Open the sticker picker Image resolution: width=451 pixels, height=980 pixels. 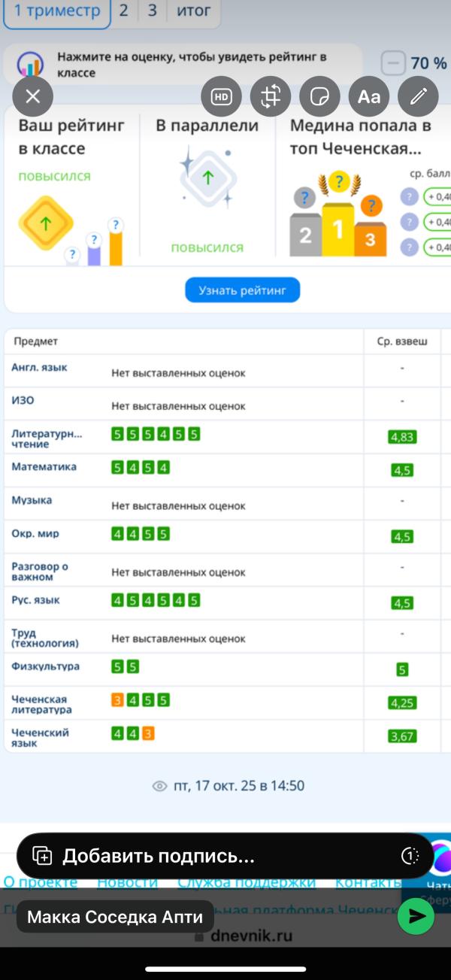[319, 96]
